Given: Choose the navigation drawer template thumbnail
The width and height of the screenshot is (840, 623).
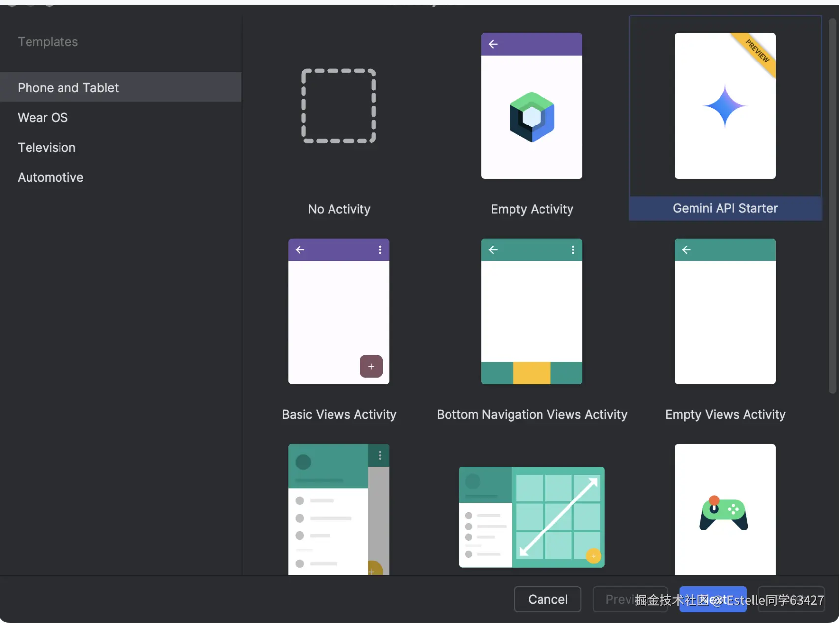Looking at the screenshot, I should 338,509.
